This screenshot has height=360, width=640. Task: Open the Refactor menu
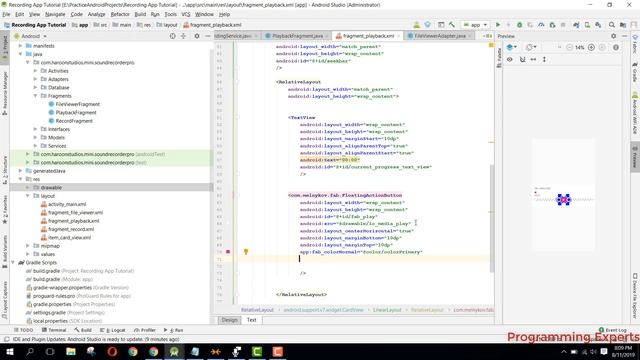[x=120, y=14]
